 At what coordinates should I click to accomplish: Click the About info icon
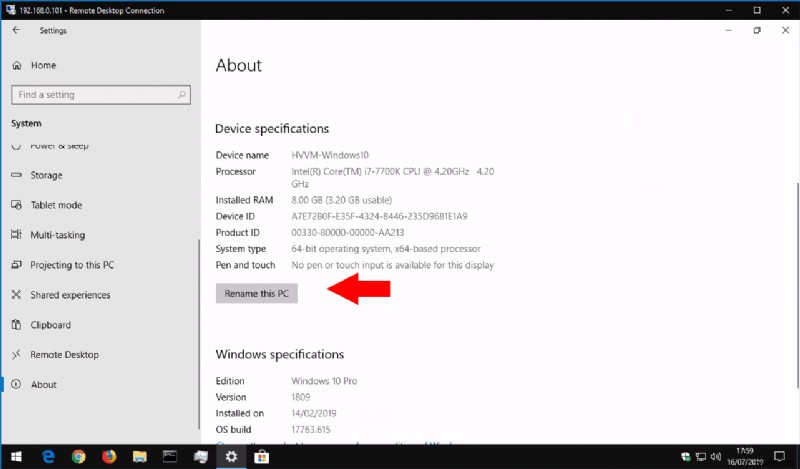point(16,384)
